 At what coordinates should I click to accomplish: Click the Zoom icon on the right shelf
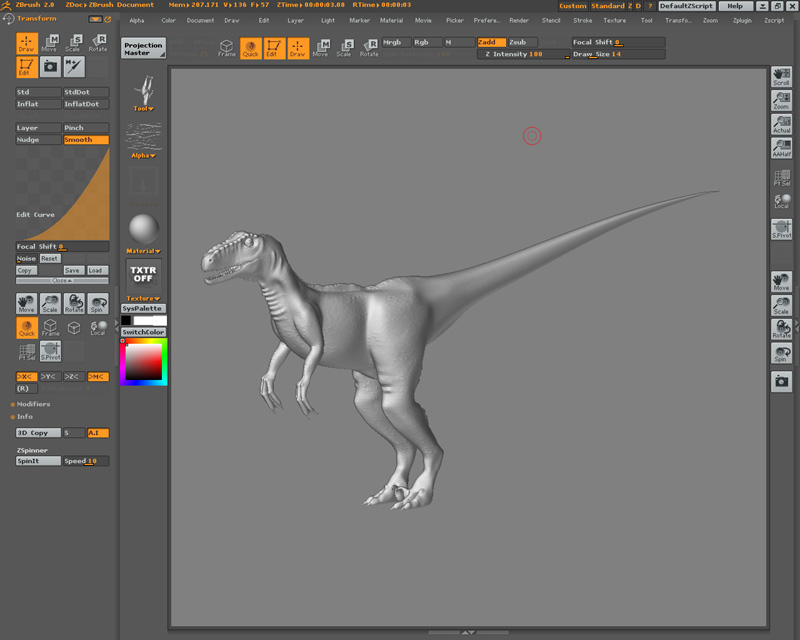(781, 101)
